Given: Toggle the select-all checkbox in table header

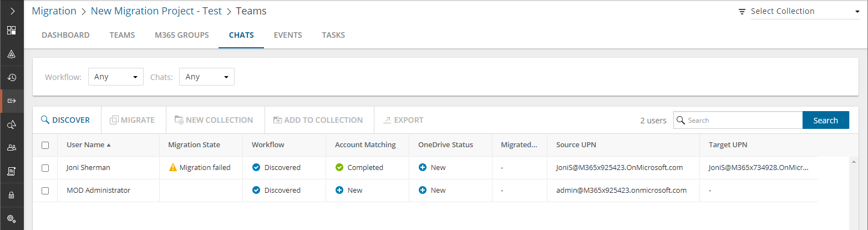Looking at the screenshot, I should pyautogui.click(x=45, y=145).
